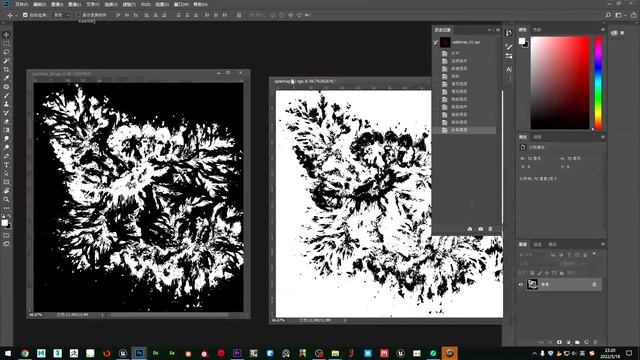640x360 pixels.
Task: Create new group folder icon in Layers
Action: pyautogui.click(x=577, y=342)
